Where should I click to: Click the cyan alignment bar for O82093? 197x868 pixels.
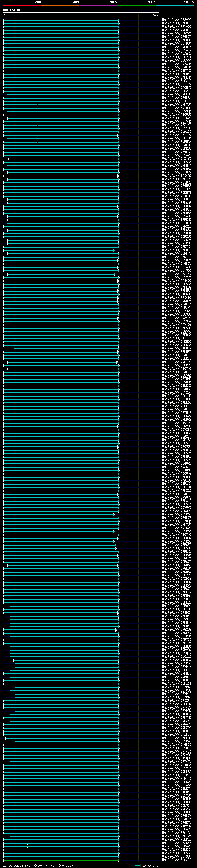pos(61,20)
